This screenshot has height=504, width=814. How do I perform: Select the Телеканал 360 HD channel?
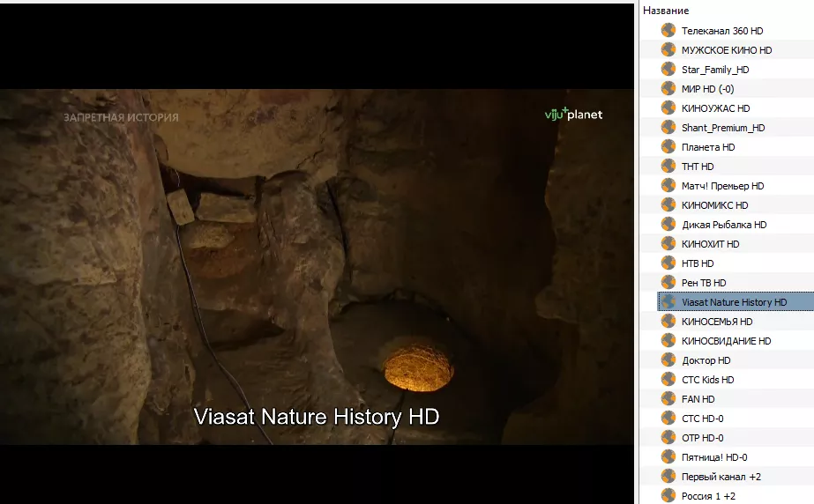point(722,31)
